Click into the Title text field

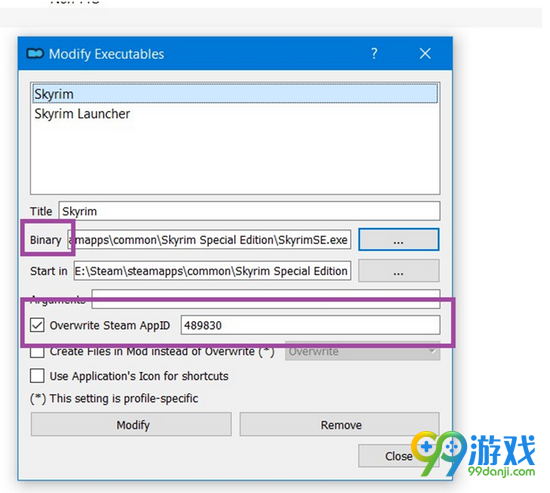249,211
